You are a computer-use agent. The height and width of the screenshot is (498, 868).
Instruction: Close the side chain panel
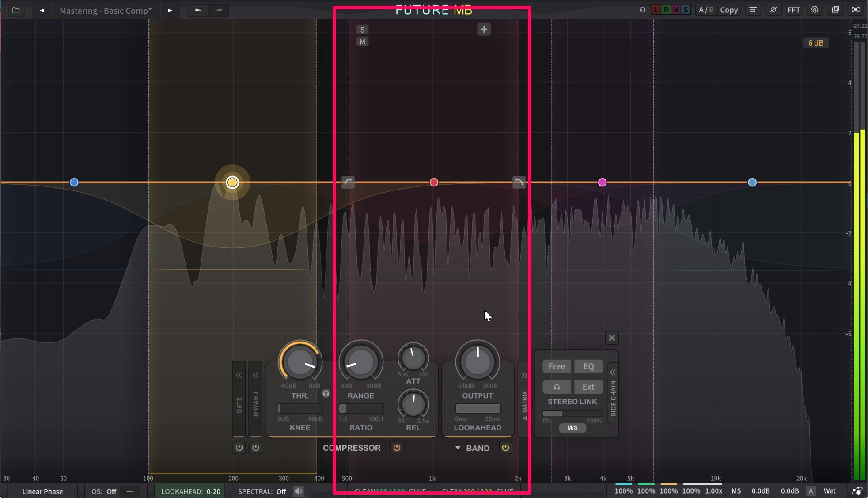click(x=612, y=338)
